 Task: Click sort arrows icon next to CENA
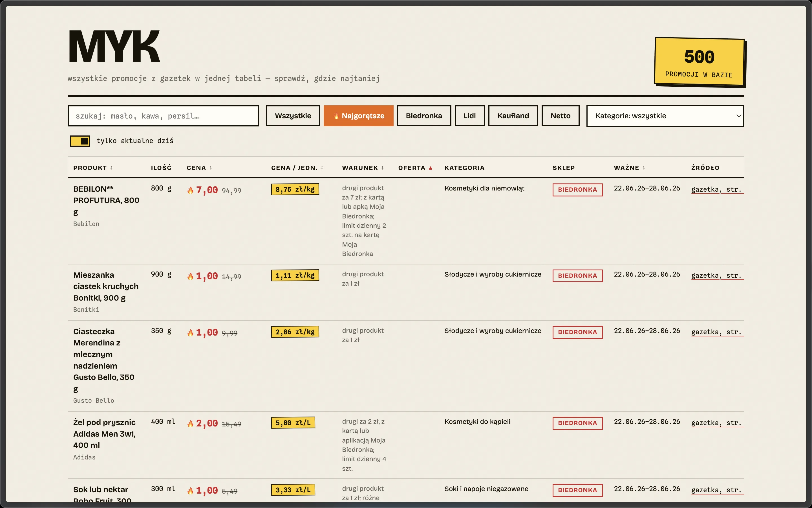point(211,168)
